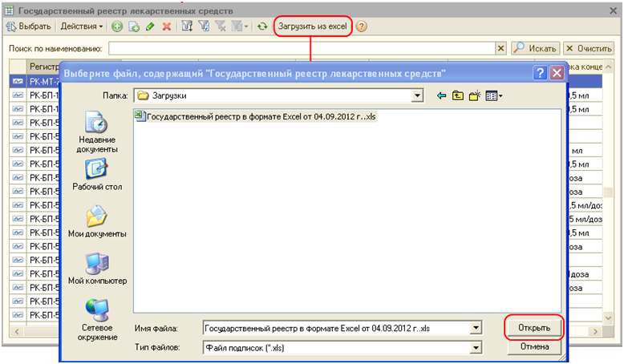Open Мой компьютер in the places bar
This screenshot has height=364, width=624.
tap(97, 269)
